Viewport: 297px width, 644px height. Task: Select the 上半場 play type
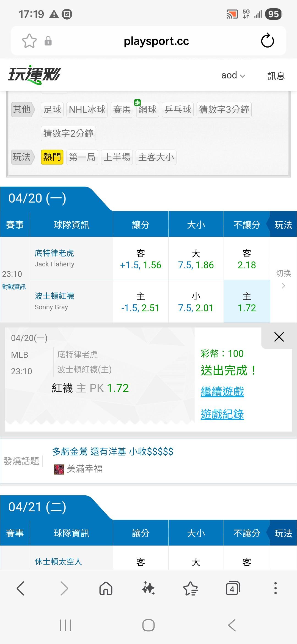[x=117, y=157]
